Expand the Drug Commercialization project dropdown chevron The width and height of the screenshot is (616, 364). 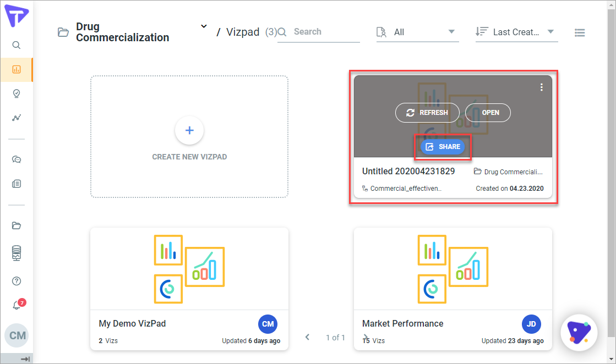[x=204, y=26]
